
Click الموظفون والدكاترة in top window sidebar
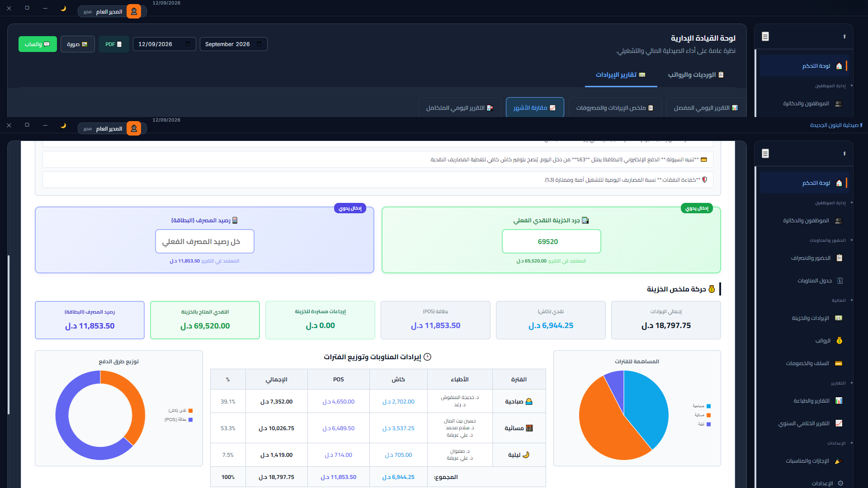pyautogui.click(x=805, y=103)
